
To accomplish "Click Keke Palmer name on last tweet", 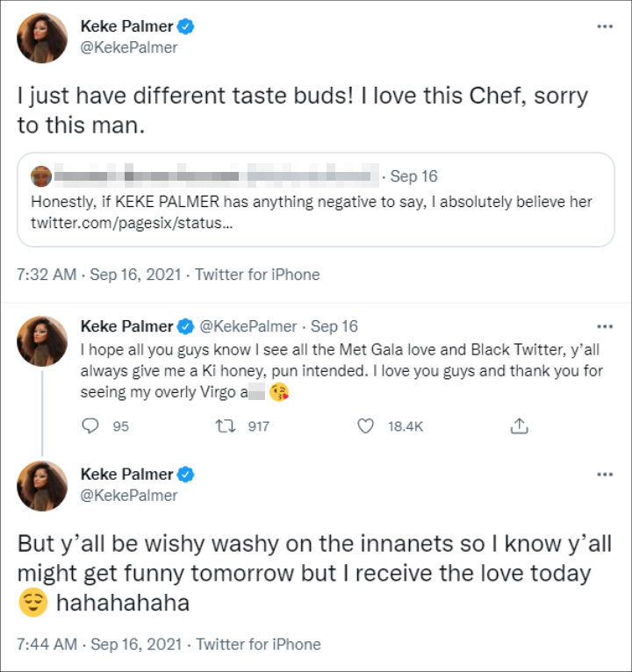I will [x=126, y=474].
